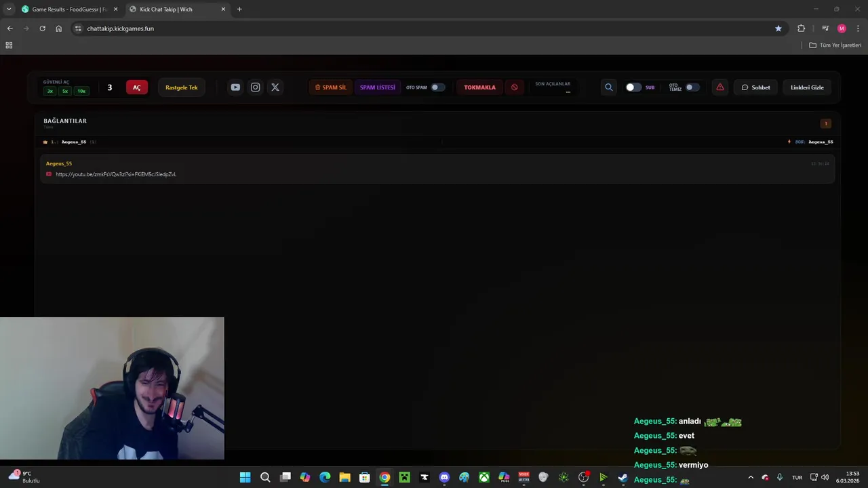Open Microsoft Edge from taskbar
868x488 pixels.
(x=325, y=477)
